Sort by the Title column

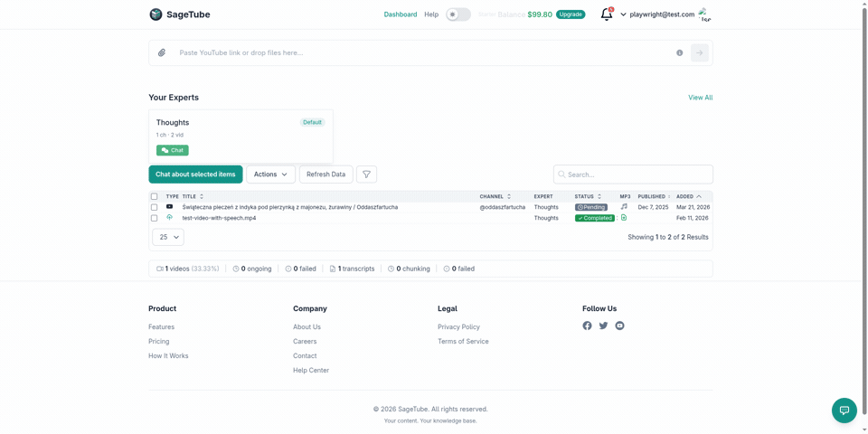[x=193, y=196]
